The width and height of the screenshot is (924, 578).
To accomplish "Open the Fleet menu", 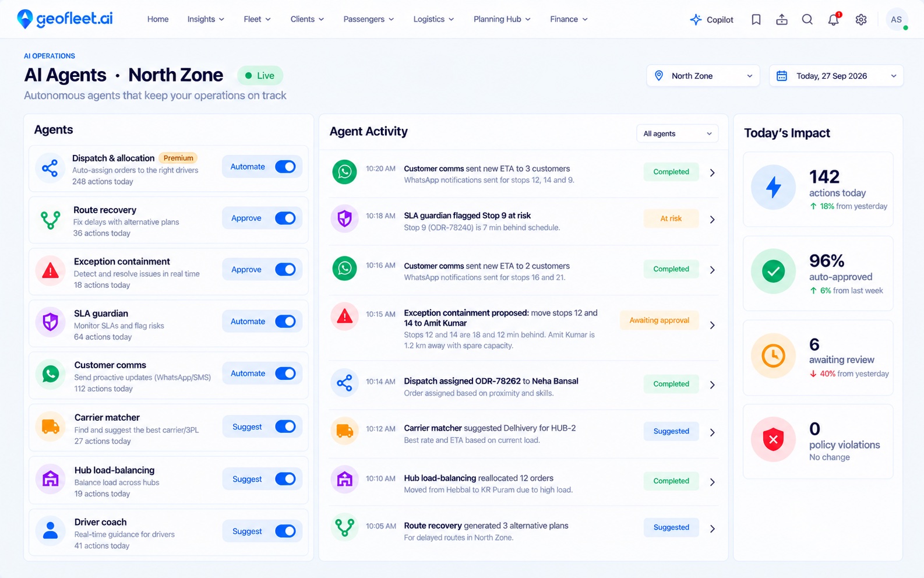I will coord(257,19).
